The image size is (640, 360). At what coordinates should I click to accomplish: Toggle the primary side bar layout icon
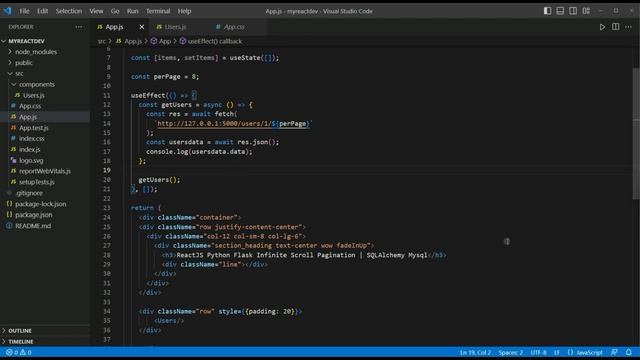pyautogui.click(x=547, y=11)
